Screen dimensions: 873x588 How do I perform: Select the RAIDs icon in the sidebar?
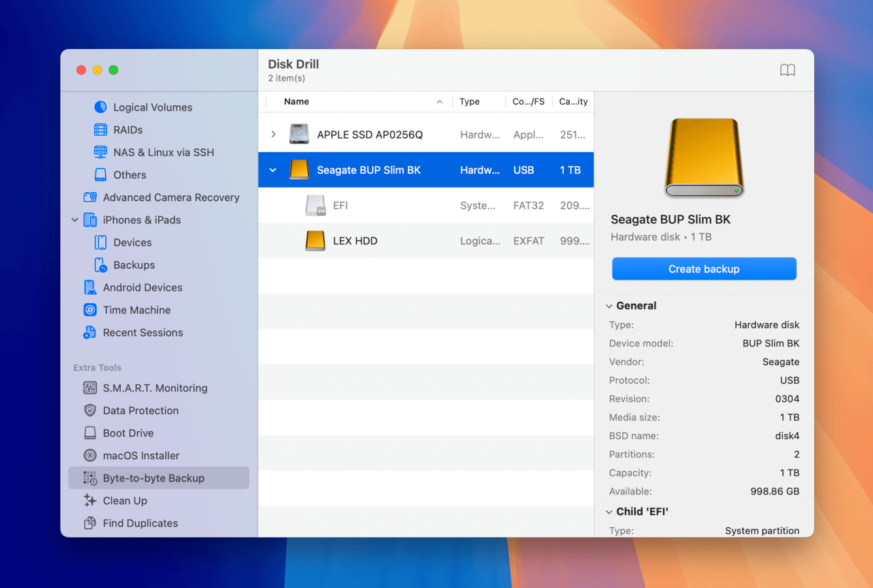tap(101, 129)
